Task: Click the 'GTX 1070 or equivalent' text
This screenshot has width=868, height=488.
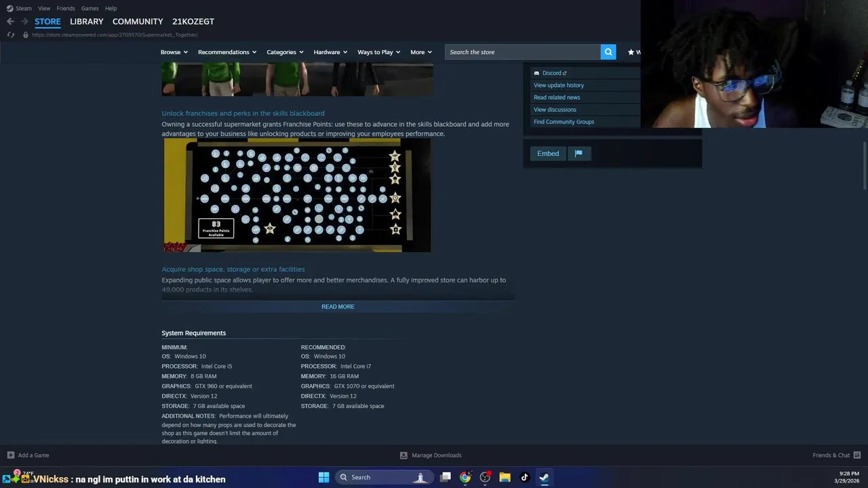Action: tap(364, 386)
